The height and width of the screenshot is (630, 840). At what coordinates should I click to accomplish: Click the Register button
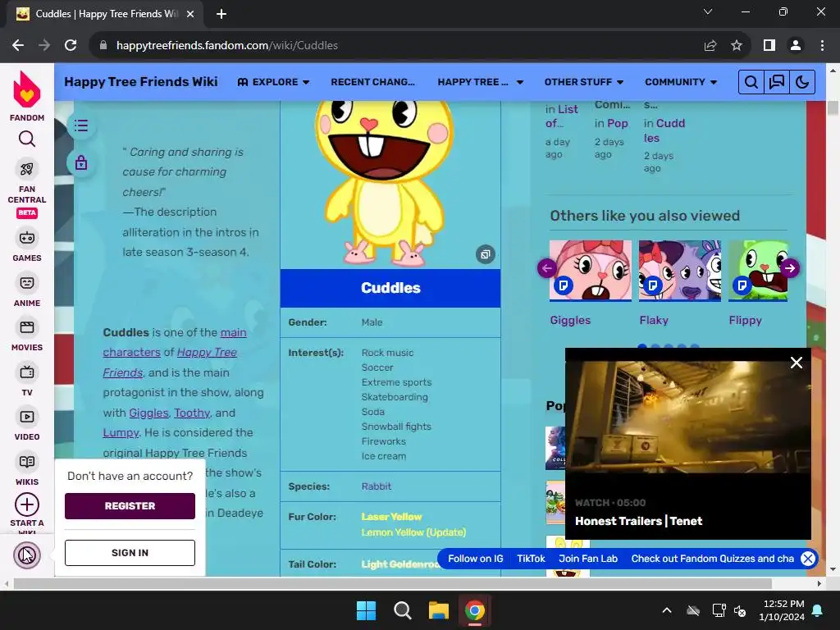point(130,505)
